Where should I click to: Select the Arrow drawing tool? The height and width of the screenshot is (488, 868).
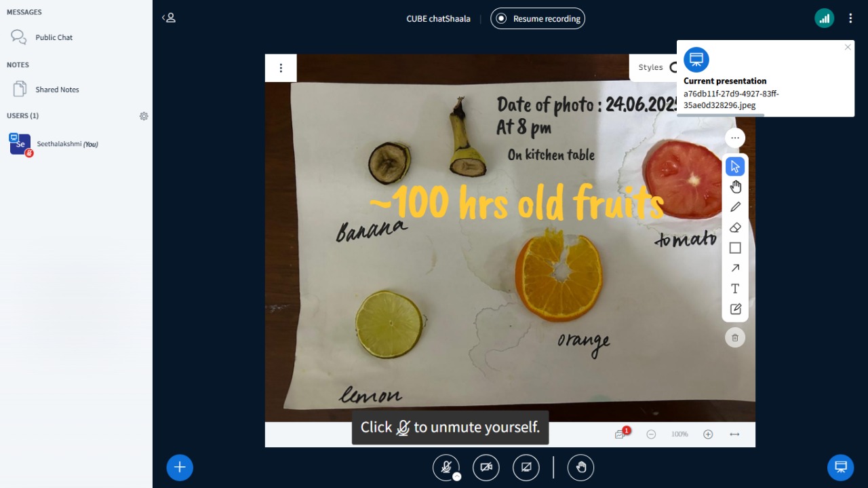coord(735,268)
